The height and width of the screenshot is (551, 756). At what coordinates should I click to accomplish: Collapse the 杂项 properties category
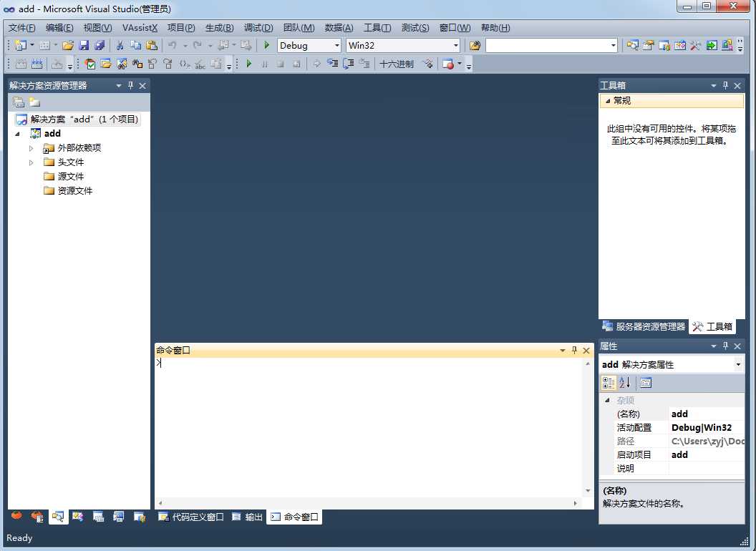click(608, 400)
